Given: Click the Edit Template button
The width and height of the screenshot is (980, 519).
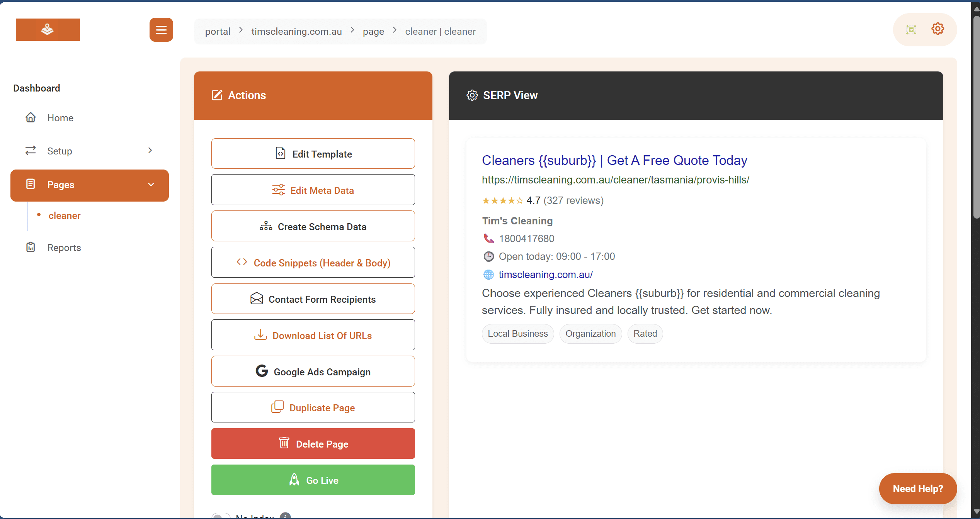Looking at the screenshot, I should 313,154.
